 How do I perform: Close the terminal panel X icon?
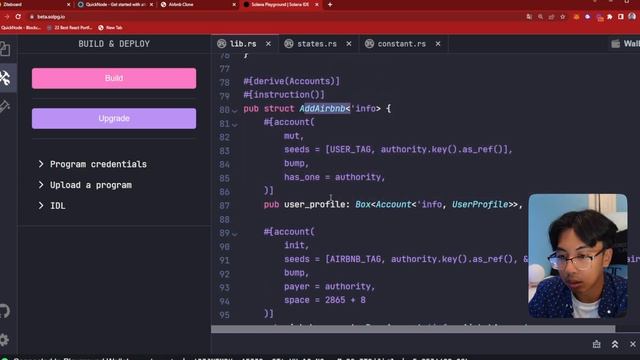633,344
